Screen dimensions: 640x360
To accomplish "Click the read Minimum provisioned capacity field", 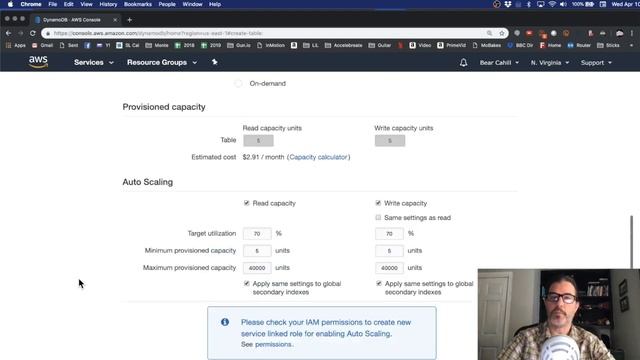I will [257, 251].
